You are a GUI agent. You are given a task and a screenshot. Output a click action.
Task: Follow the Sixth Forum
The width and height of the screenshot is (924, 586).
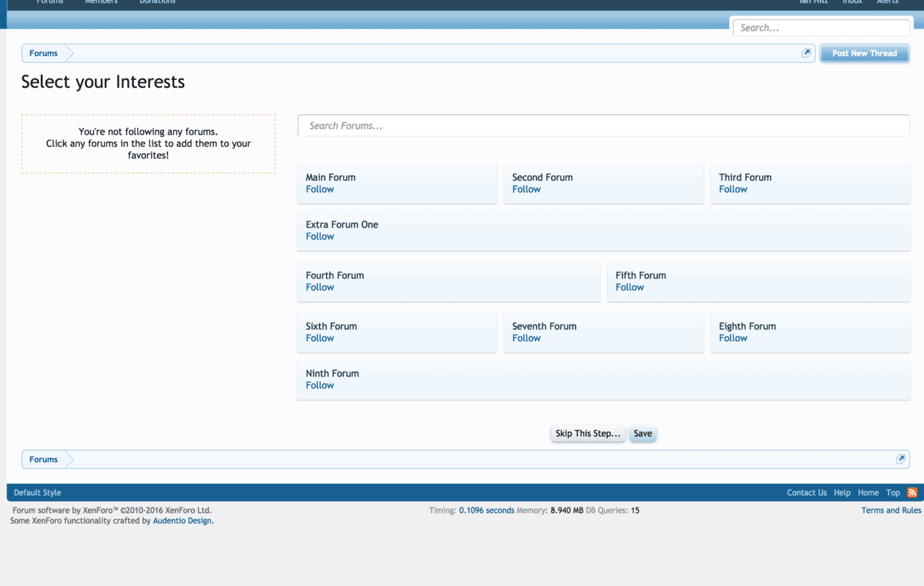pyautogui.click(x=319, y=338)
